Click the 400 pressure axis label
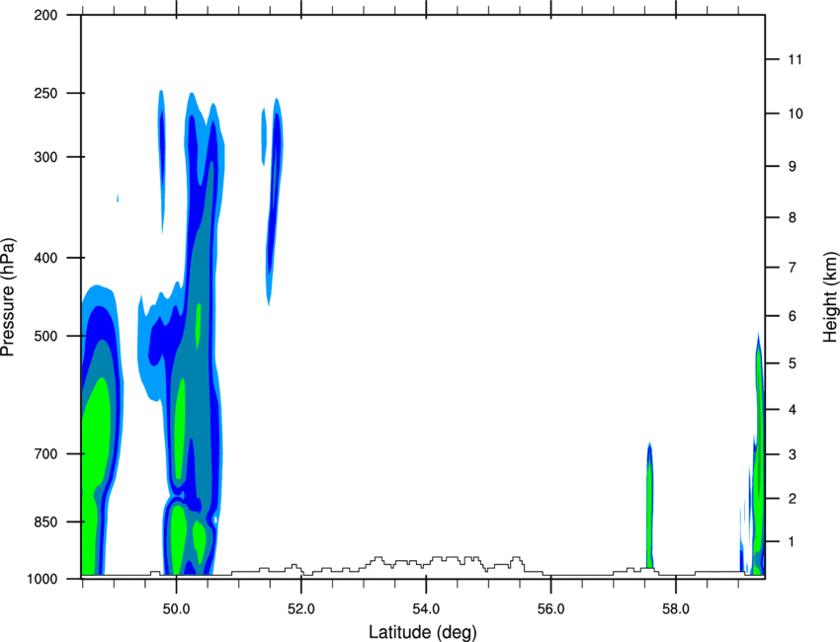 click(45, 258)
